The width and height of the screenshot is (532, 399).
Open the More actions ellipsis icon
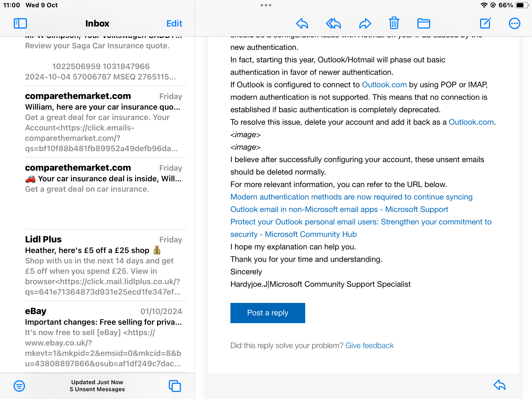click(x=514, y=23)
